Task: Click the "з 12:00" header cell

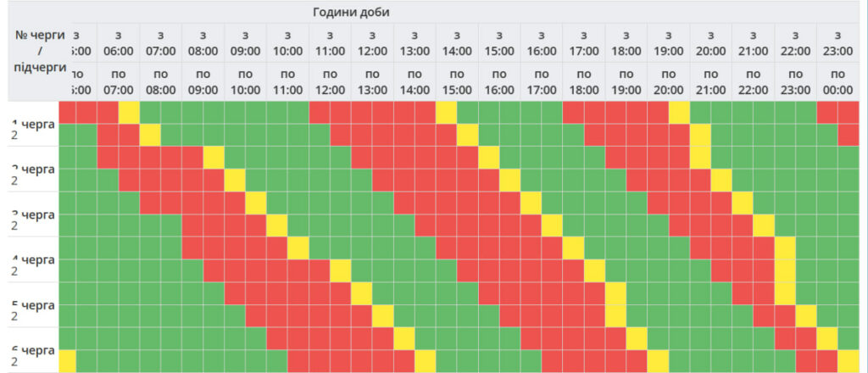Action: click(372, 42)
